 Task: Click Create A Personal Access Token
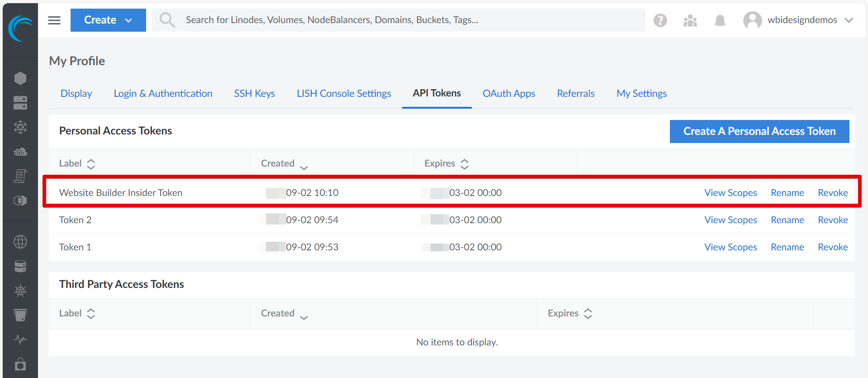click(x=759, y=131)
